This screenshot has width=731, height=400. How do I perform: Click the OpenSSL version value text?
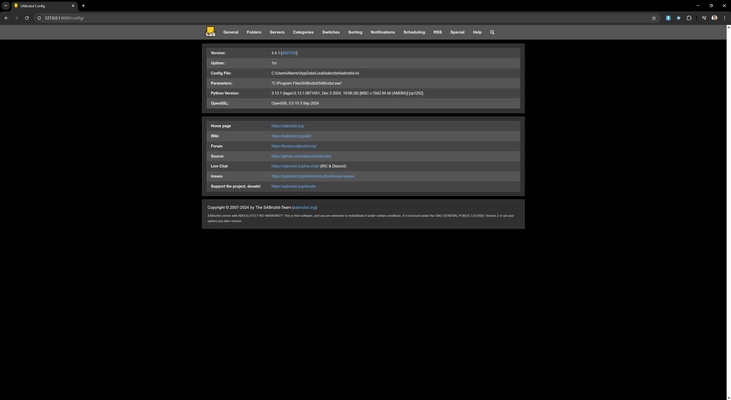[295, 103]
